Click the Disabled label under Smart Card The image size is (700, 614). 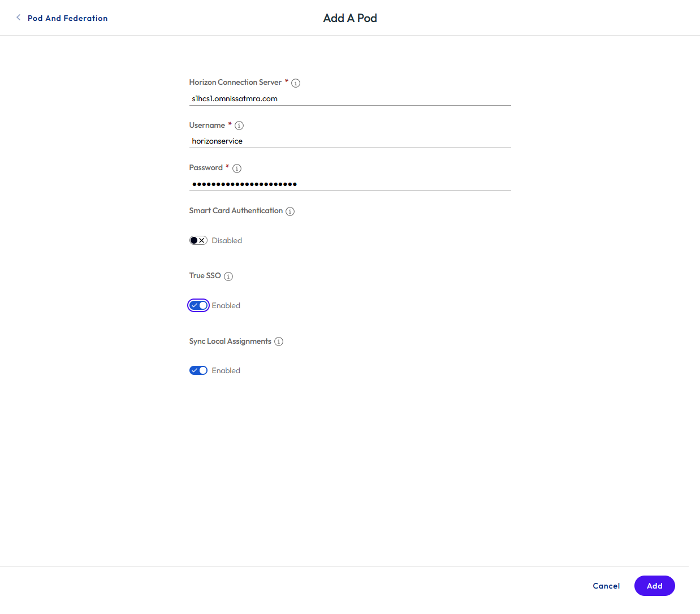tap(227, 240)
